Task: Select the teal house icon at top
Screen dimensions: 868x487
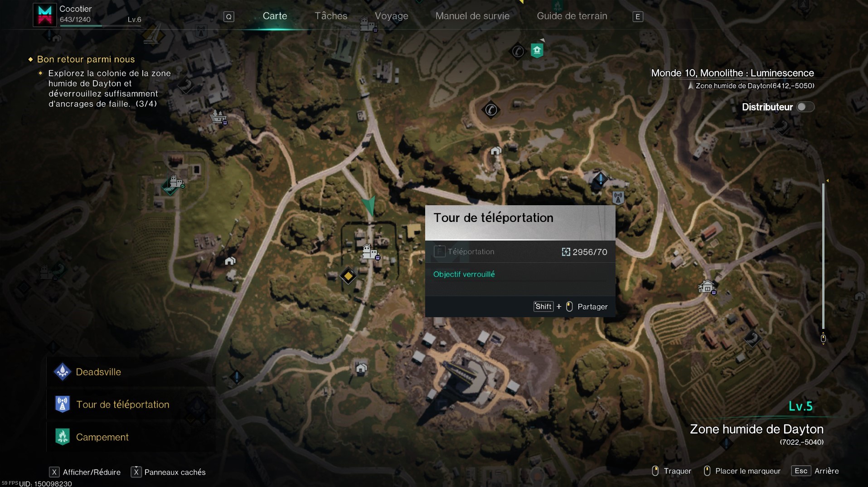Action: pos(537,50)
